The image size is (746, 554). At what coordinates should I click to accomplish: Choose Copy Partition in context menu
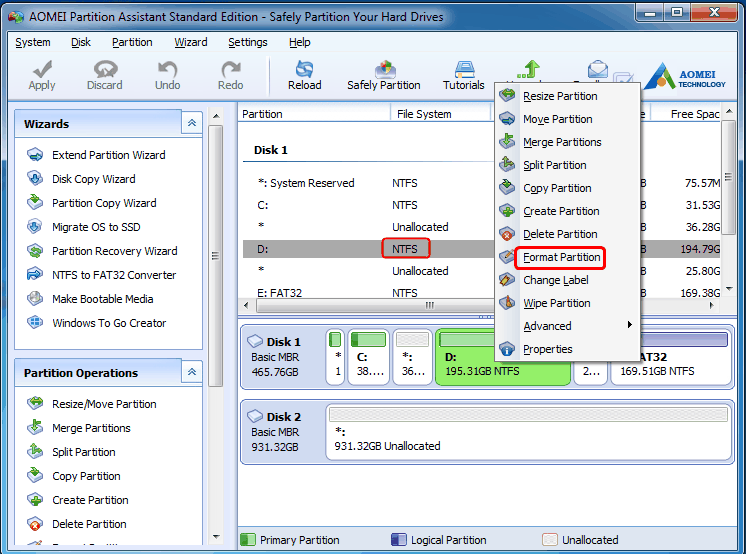[567, 188]
